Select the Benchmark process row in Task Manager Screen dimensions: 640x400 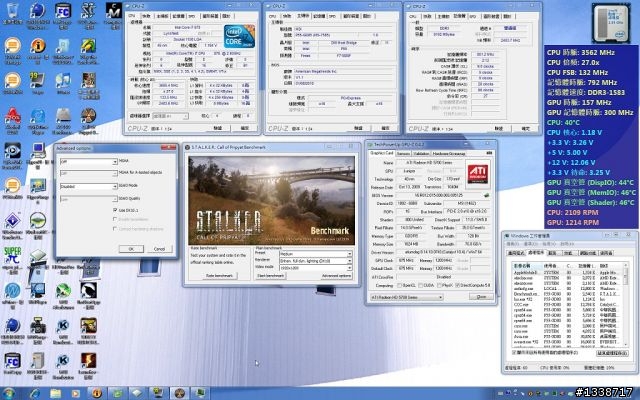point(567,294)
